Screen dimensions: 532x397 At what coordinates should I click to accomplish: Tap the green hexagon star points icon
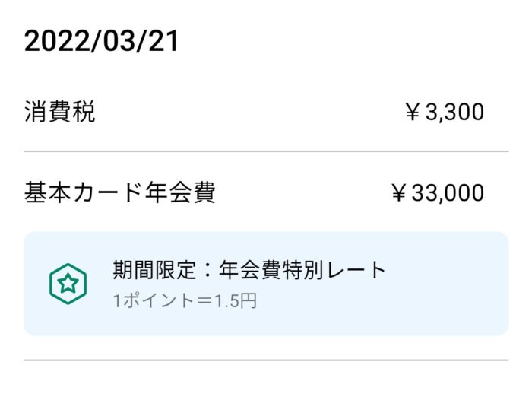pyautogui.click(x=68, y=284)
